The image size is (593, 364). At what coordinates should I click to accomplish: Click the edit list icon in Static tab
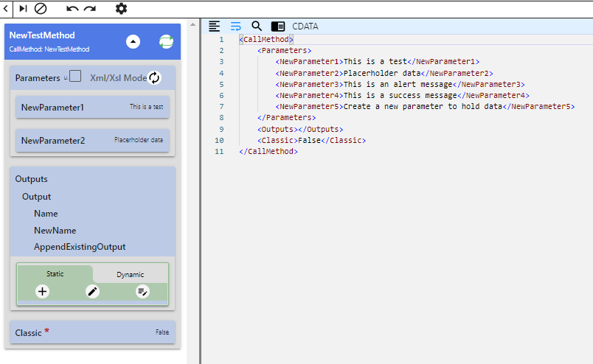point(142,292)
